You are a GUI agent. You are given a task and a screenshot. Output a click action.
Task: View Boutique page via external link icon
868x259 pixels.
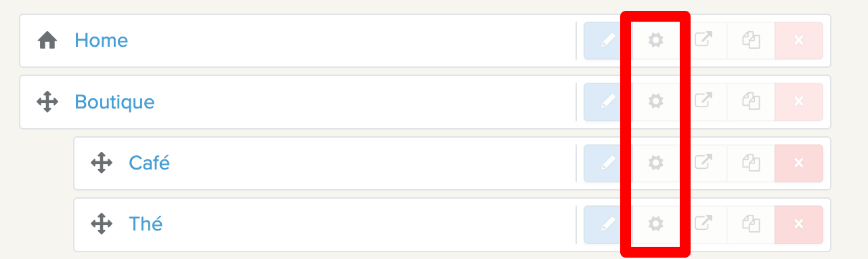coord(703,102)
